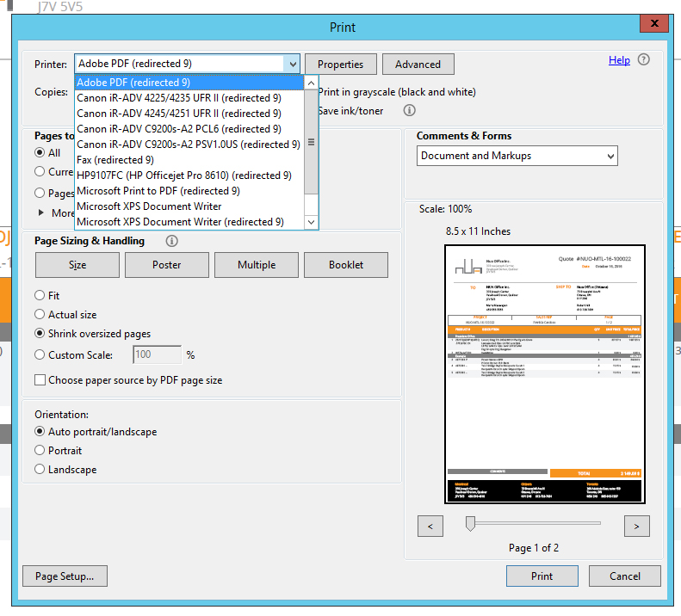Click the Page Sizing & Handling info icon
This screenshot has width=681, height=616.
(x=171, y=242)
